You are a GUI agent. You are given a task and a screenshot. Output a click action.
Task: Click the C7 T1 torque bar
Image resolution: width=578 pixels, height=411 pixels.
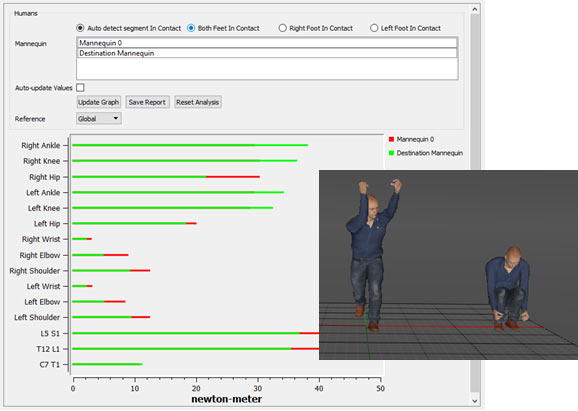[107, 364]
